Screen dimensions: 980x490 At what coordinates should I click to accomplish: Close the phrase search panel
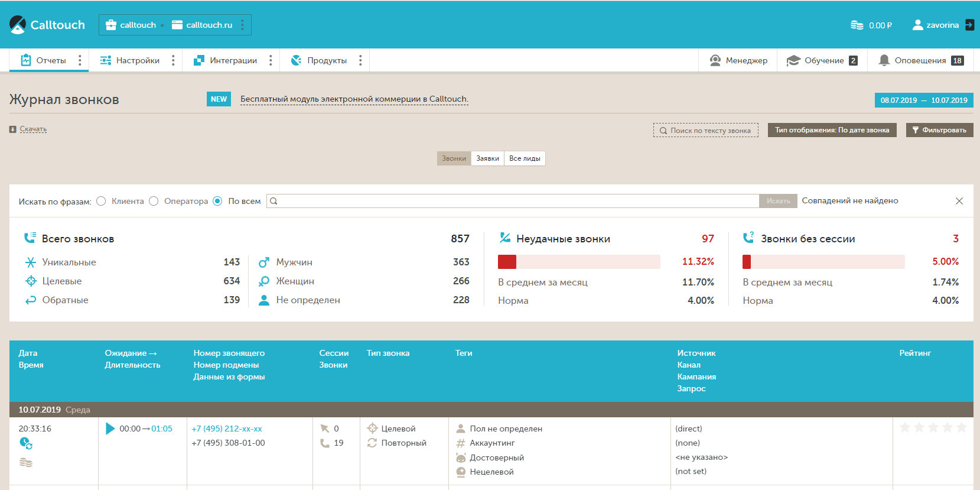coord(959,201)
